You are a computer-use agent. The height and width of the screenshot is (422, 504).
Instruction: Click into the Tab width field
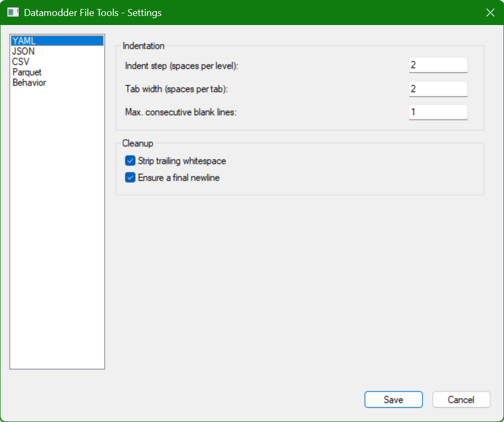(x=438, y=89)
